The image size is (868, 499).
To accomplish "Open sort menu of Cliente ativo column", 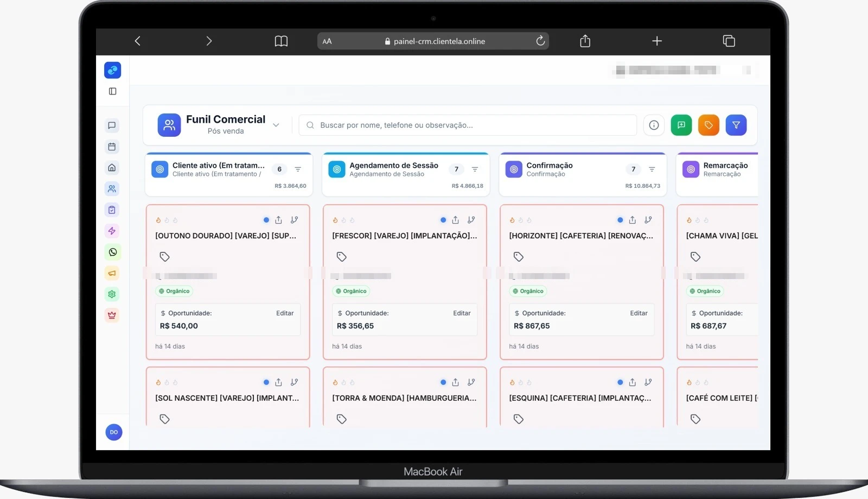I will click(298, 169).
